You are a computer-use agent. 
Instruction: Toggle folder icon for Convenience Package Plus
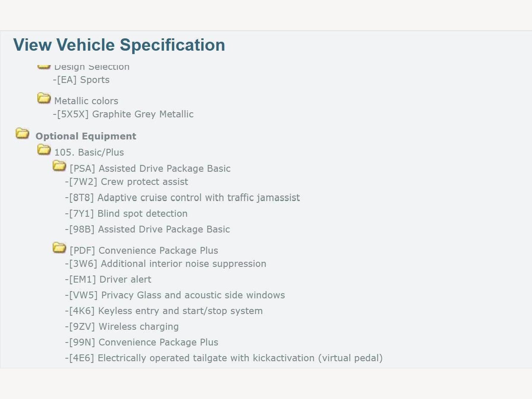pos(59,248)
